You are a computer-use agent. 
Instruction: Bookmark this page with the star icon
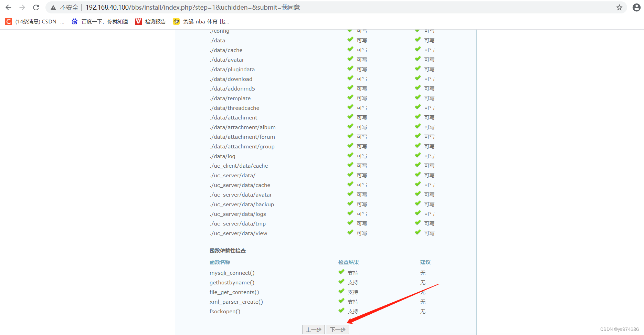click(x=619, y=8)
